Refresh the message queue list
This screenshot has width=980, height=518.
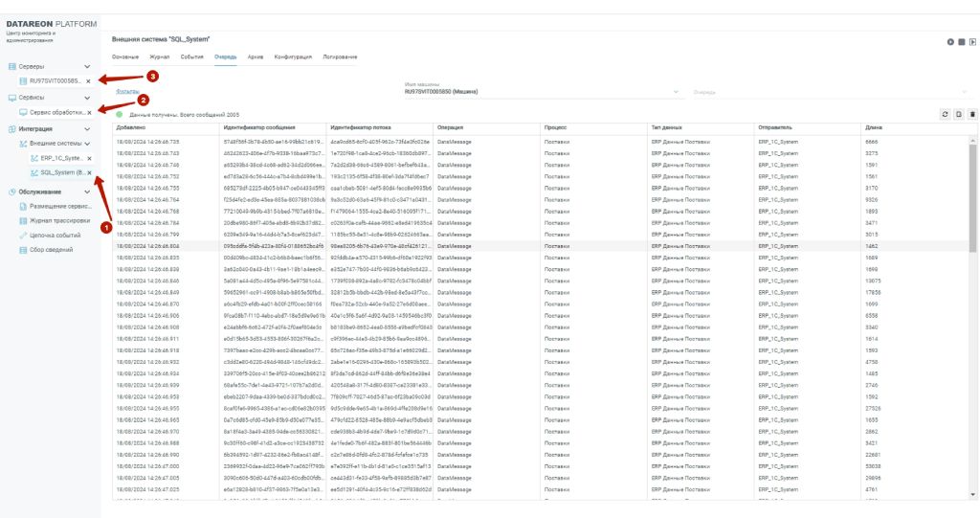(x=945, y=115)
